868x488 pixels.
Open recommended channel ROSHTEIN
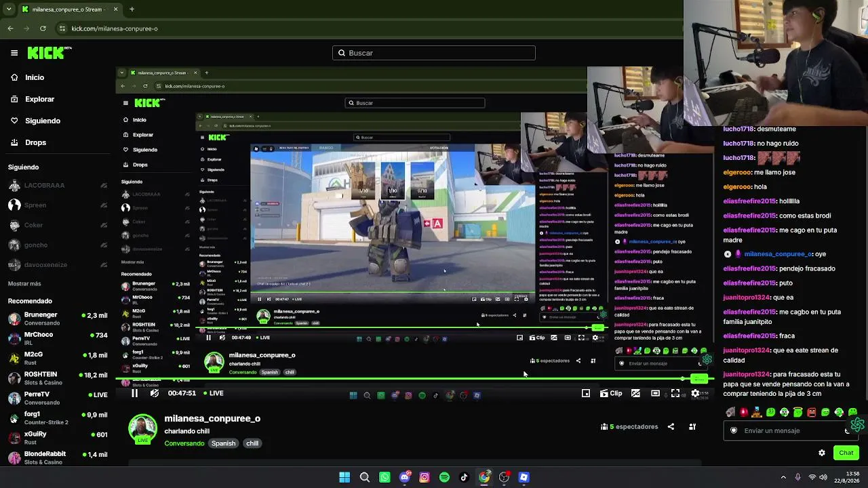tap(57, 378)
